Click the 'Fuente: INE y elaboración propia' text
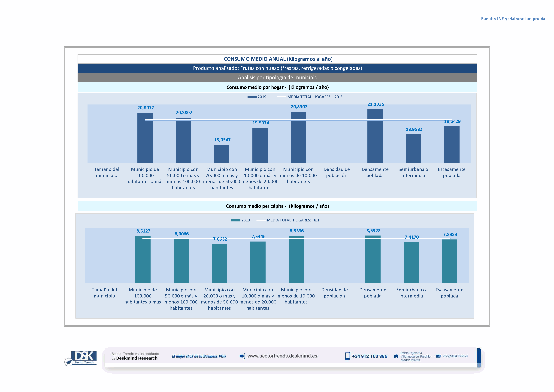 point(513,19)
